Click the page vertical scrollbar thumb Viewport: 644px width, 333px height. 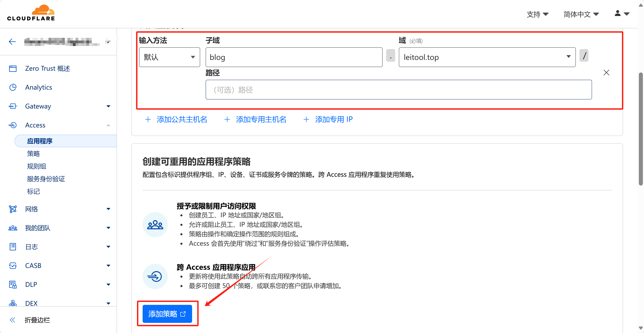(640, 129)
